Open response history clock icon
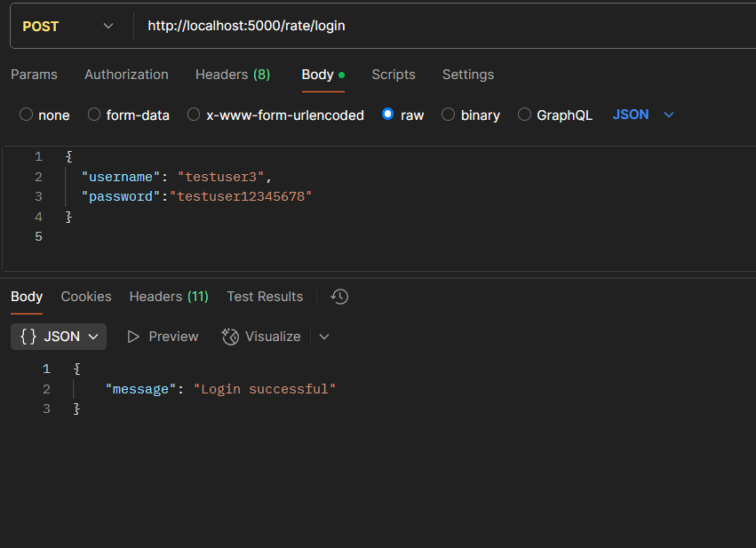Screen dimensions: 756x548 [x=339, y=297]
